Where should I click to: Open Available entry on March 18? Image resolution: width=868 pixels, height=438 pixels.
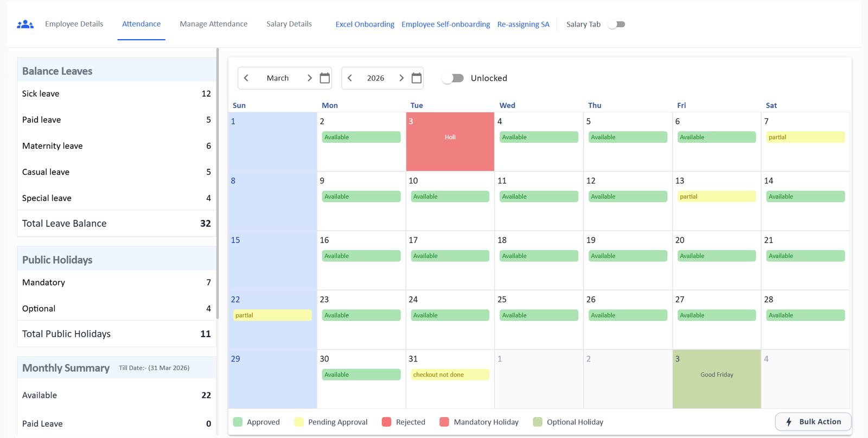[x=539, y=256]
